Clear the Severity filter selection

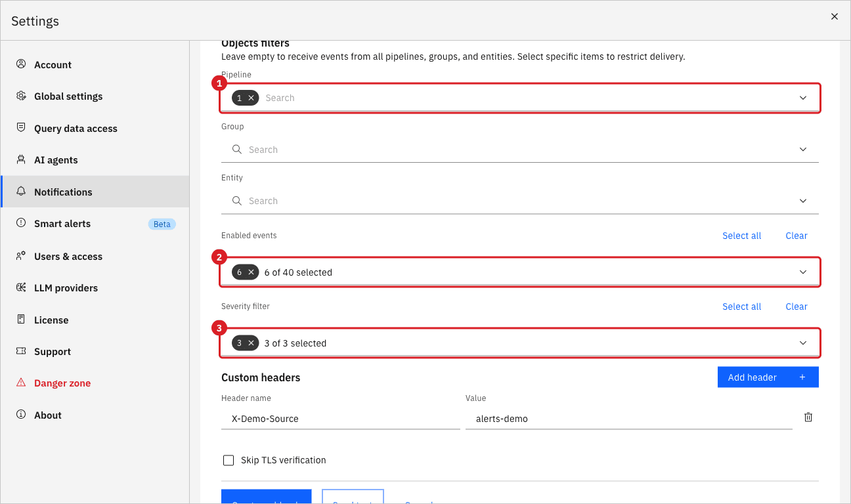click(x=796, y=306)
